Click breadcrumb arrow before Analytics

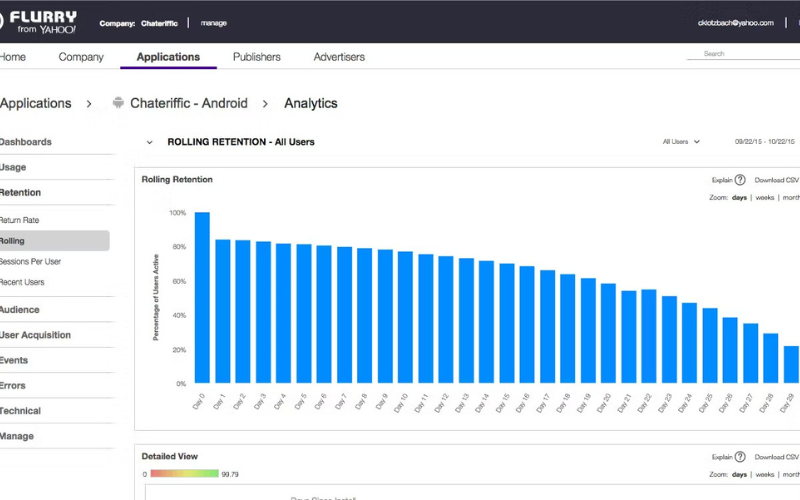click(265, 104)
